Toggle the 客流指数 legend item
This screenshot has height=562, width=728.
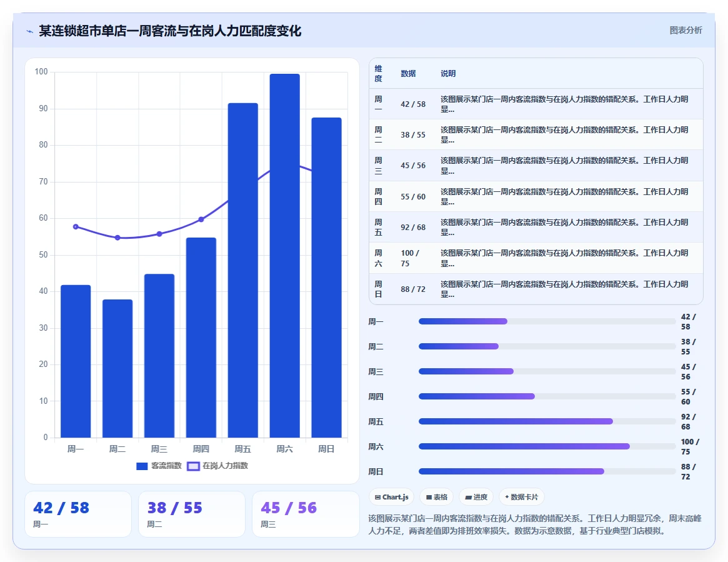tap(159, 466)
